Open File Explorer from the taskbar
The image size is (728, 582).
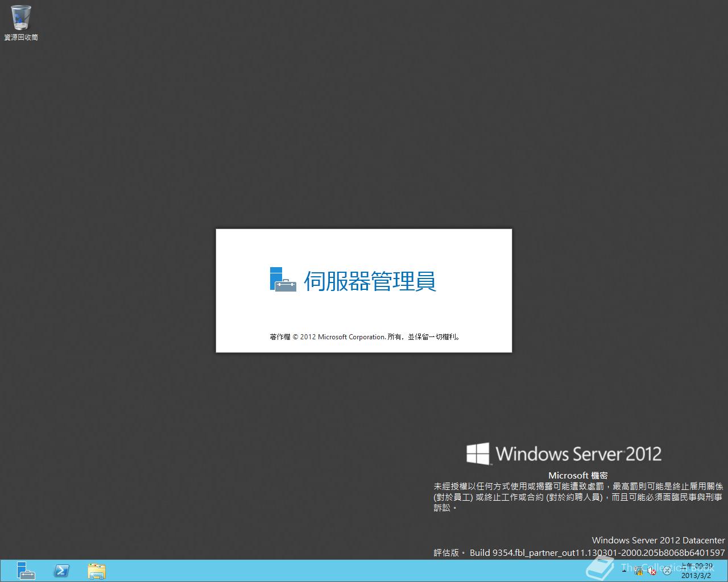pos(96,571)
